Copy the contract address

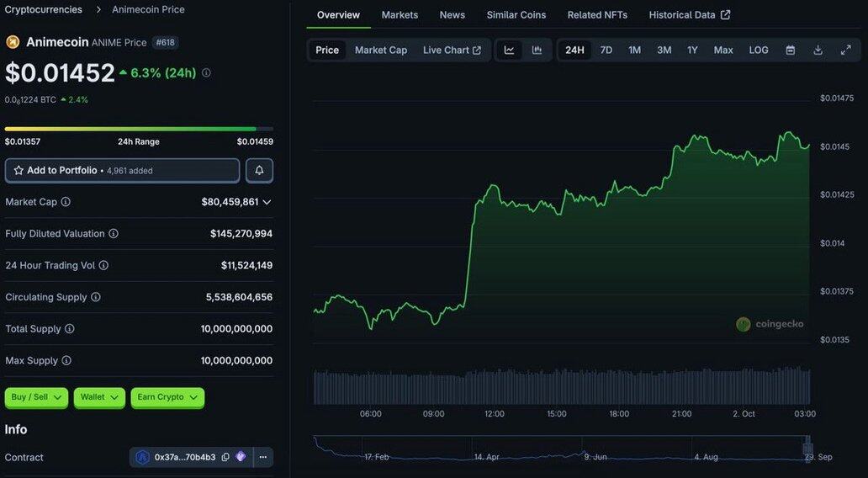coord(225,457)
